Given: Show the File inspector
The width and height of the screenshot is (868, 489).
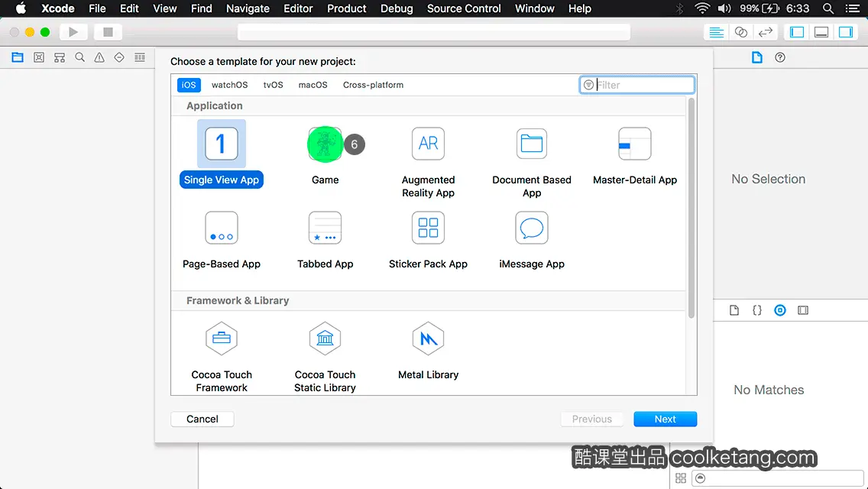Looking at the screenshot, I should (x=756, y=57).
